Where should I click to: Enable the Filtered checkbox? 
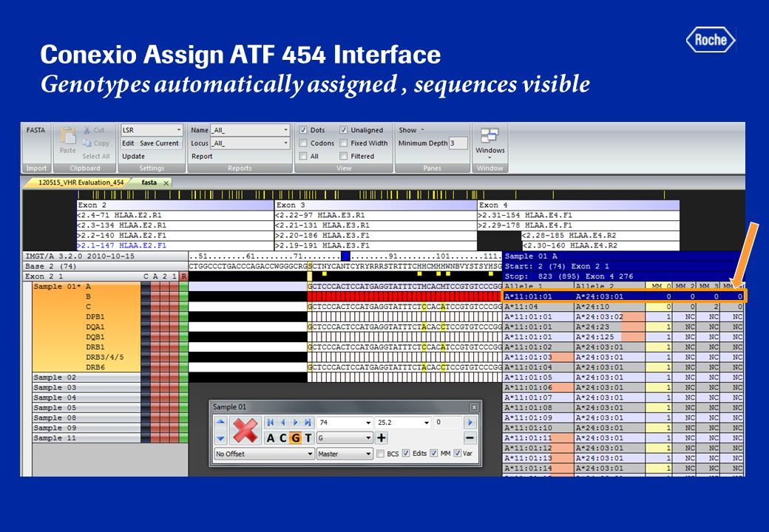343,156
